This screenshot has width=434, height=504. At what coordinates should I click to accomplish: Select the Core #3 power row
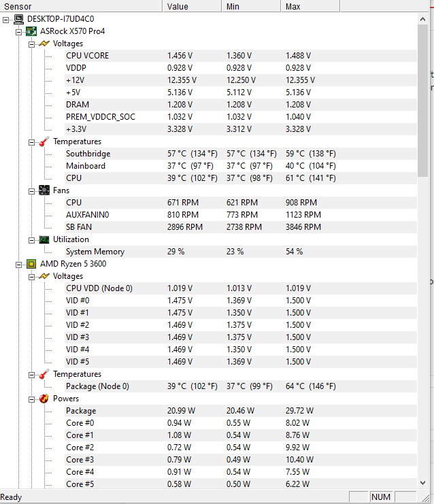pyautogui.click(x=241, y=460)
